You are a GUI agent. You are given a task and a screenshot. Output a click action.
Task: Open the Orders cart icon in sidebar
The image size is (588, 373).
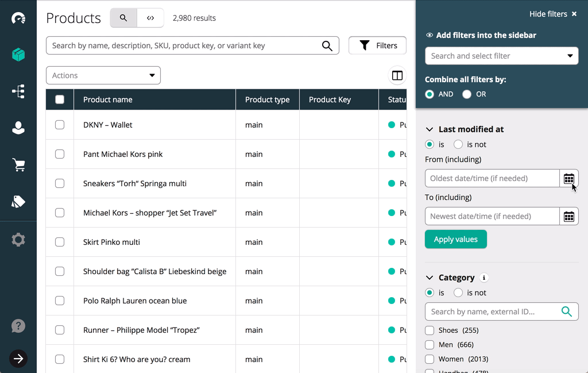click(x=18, y=165)
